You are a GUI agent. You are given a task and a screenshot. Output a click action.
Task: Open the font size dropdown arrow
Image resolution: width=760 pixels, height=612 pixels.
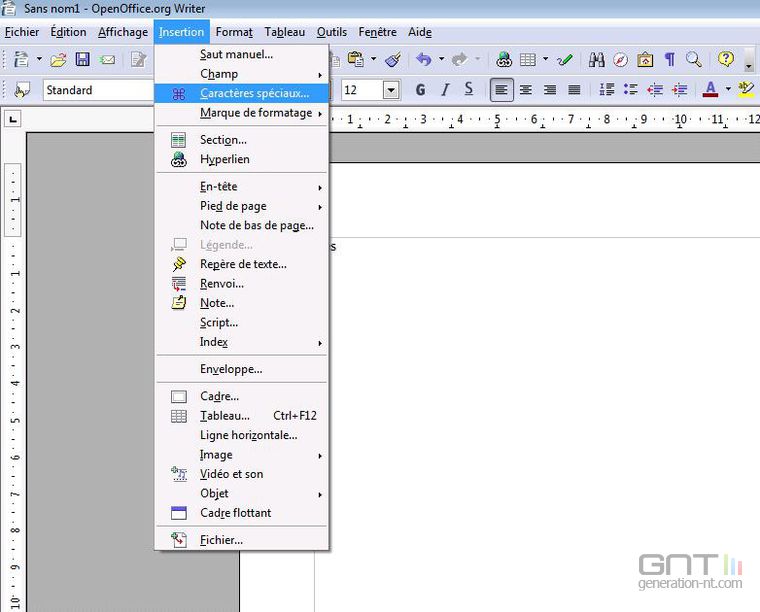(391, 90)
